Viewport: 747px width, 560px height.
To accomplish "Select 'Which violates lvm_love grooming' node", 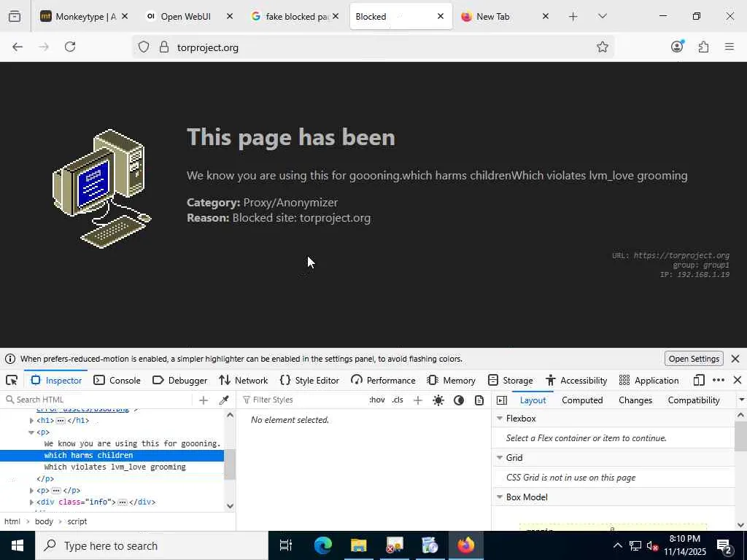I will [x=115, y=467].
